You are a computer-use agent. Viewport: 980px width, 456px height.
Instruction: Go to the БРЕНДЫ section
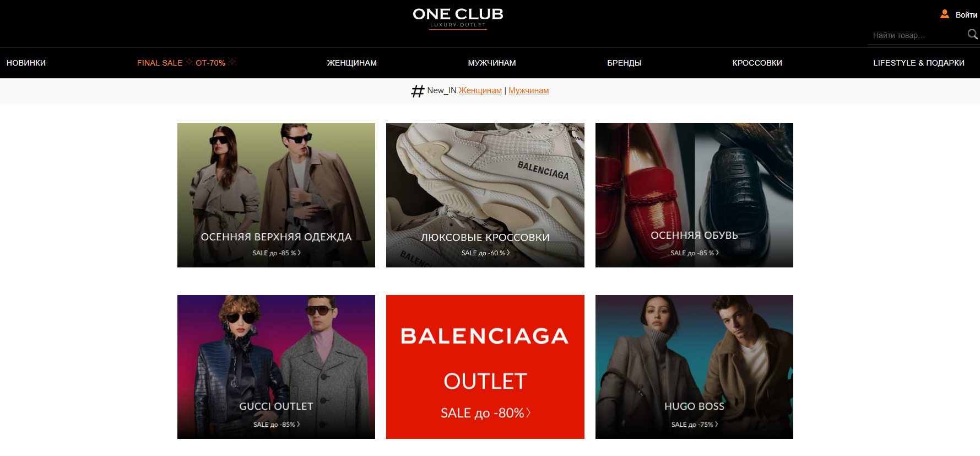point(624,63)
